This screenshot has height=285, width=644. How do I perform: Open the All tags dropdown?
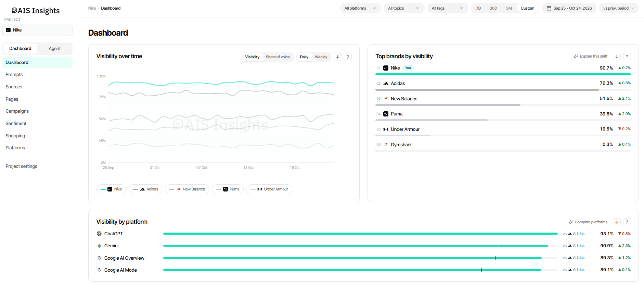[x=448, y=8]
